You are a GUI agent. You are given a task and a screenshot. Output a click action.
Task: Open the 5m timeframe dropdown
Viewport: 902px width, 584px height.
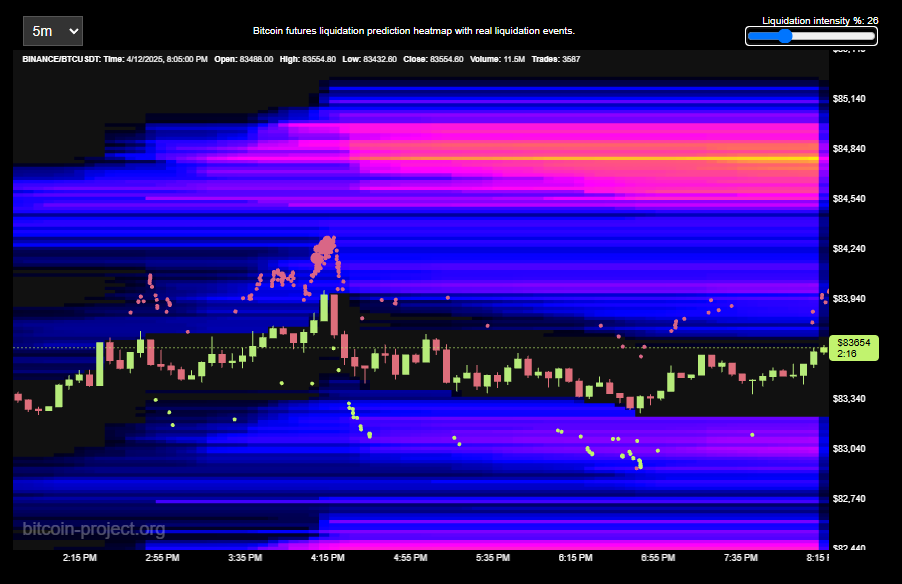point(53,31)
